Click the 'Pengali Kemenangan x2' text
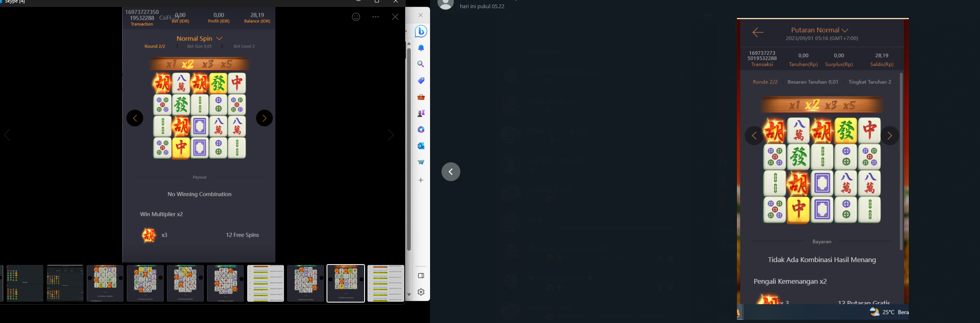The width and height of the screenshot is (980, 323). coord(790,281)
